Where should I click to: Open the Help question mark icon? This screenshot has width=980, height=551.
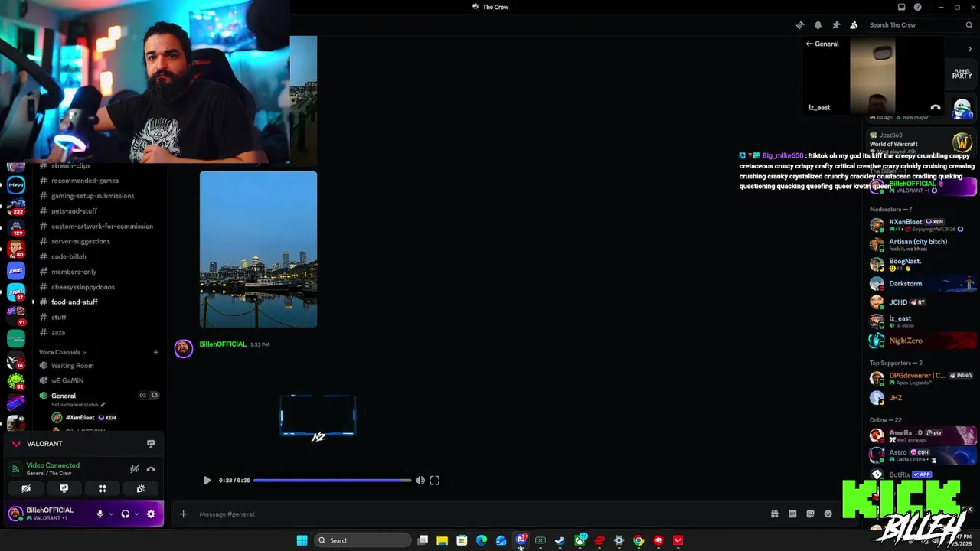(918, 7)
